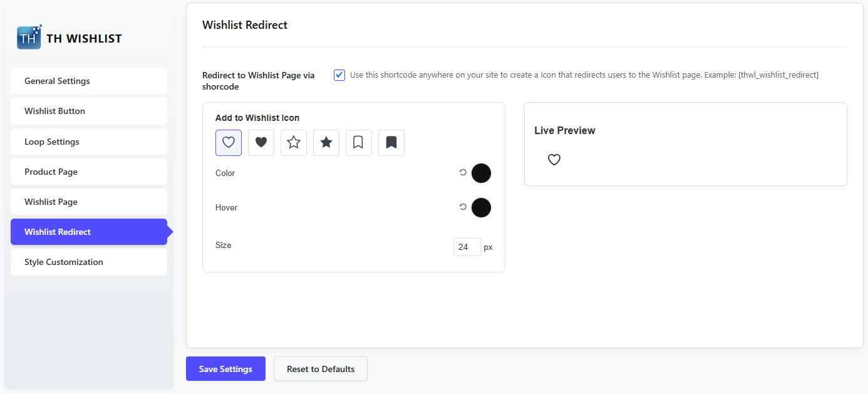Viewport: 868px width, 394px height.
Task: Reset the Color setting with its undo icon
Action: (x=463, y=172)
